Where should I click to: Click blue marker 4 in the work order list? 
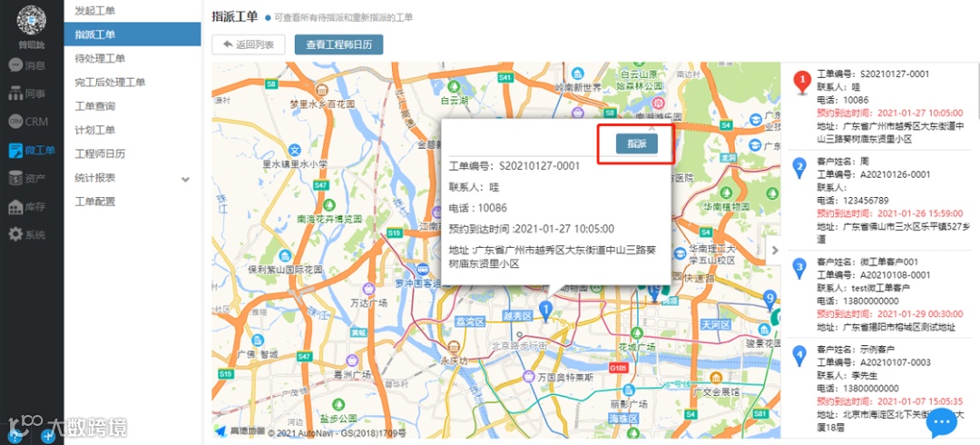point(799,355)
